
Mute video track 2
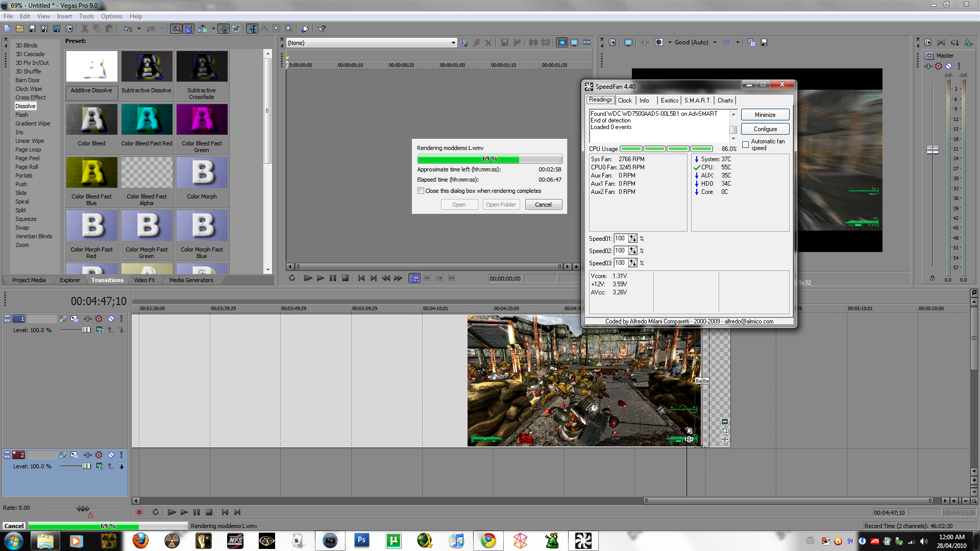click(x=111, y=455)
